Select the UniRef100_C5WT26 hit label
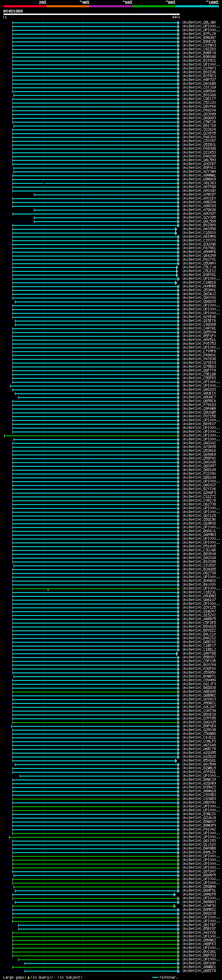Screen dimensions: 222x980 coord(199,122)
